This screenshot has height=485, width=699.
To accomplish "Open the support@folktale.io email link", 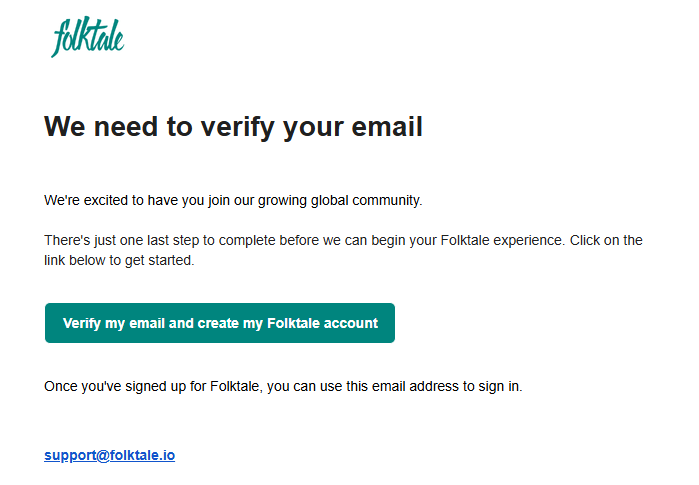I will (x=109, y=455).
